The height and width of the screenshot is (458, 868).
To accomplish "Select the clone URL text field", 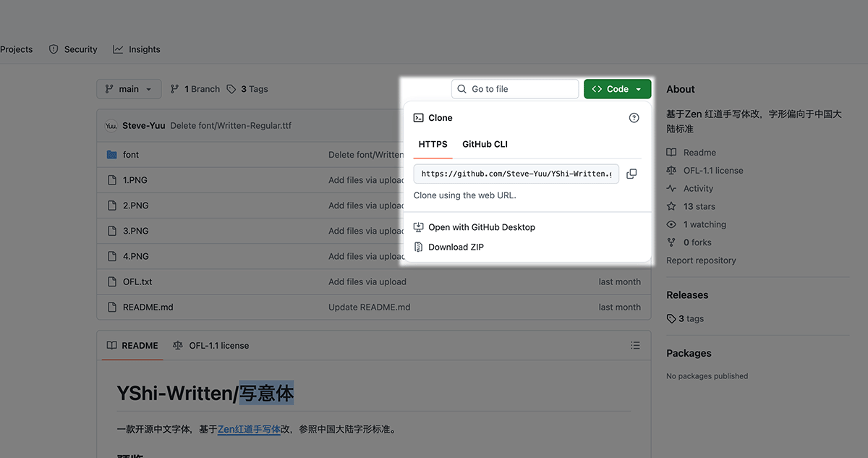I will click(x=516, y=174).
